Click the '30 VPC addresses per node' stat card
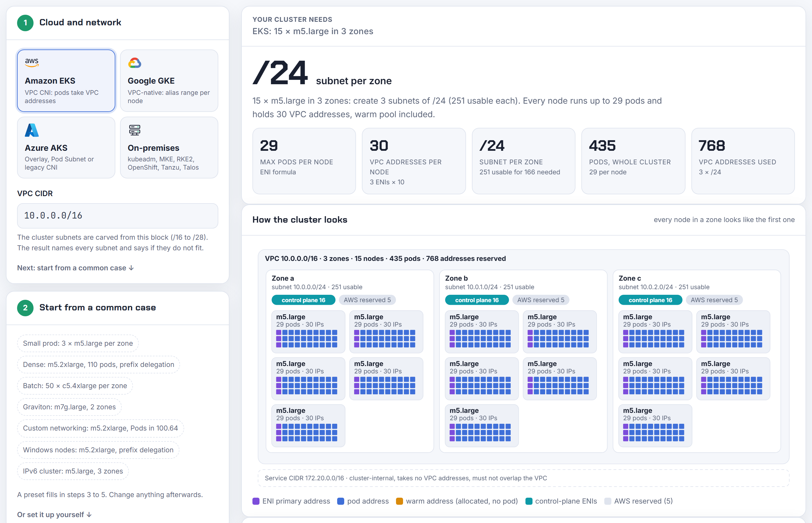 (414, 161)
